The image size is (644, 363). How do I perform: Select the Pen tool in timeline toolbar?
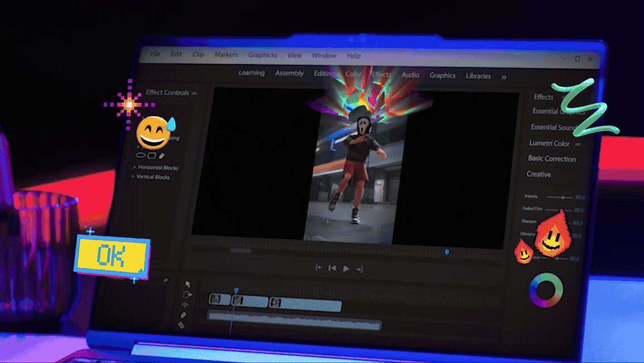click(183, 315)
